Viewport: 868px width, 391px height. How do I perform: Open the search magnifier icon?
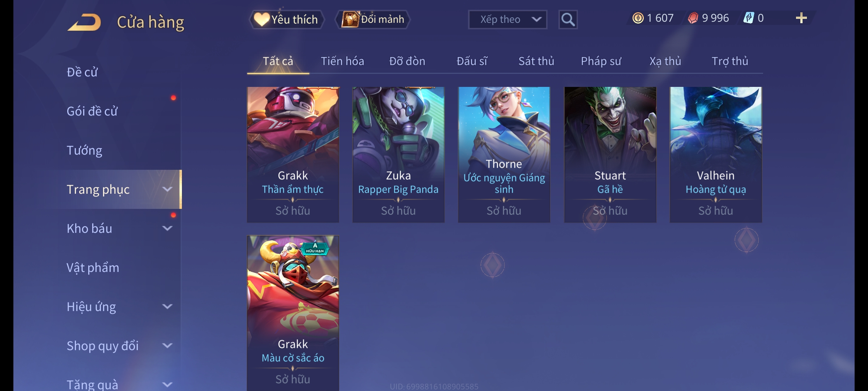coord(568,20)
